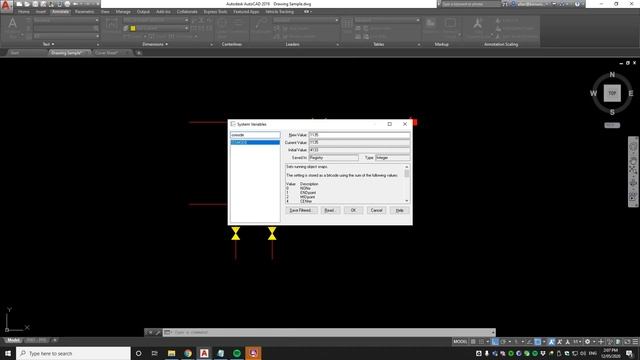
Task: Open File Explorer from the taskbar
Action: click(171, 353)
